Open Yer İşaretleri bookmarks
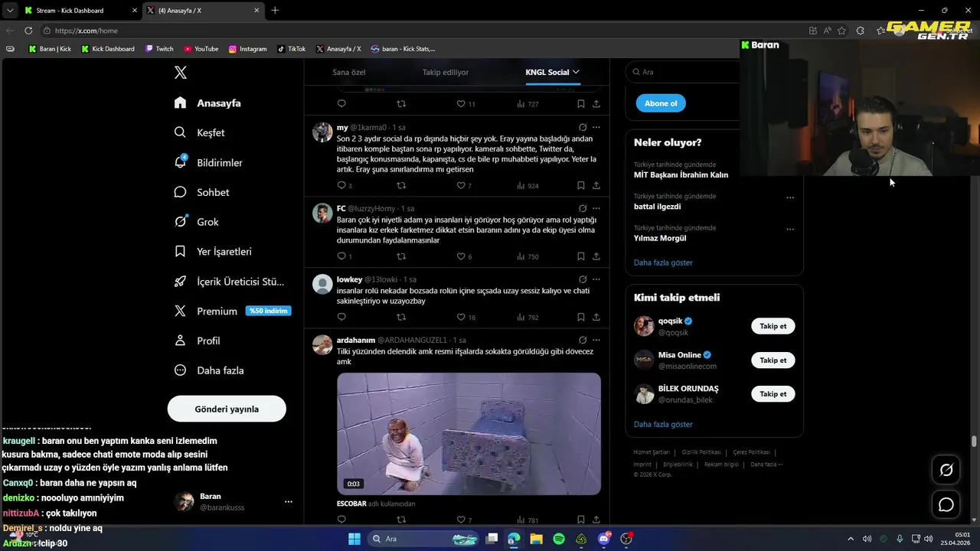980x551 pixels. point(212,251)
